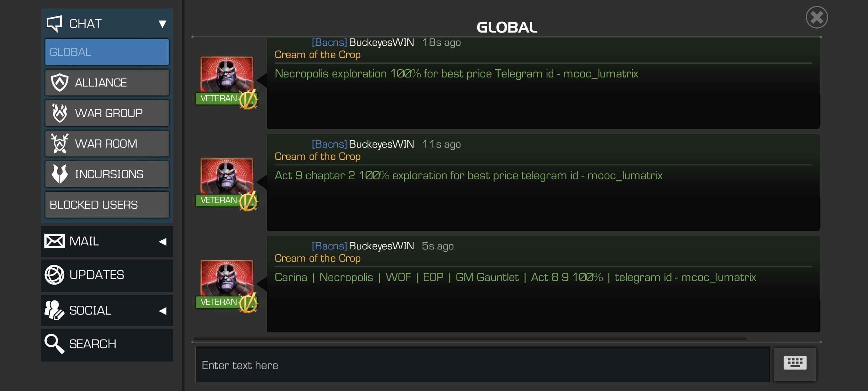Show the keyboard with keyboard icon button
868x391 pixels.
coord(794,364)
